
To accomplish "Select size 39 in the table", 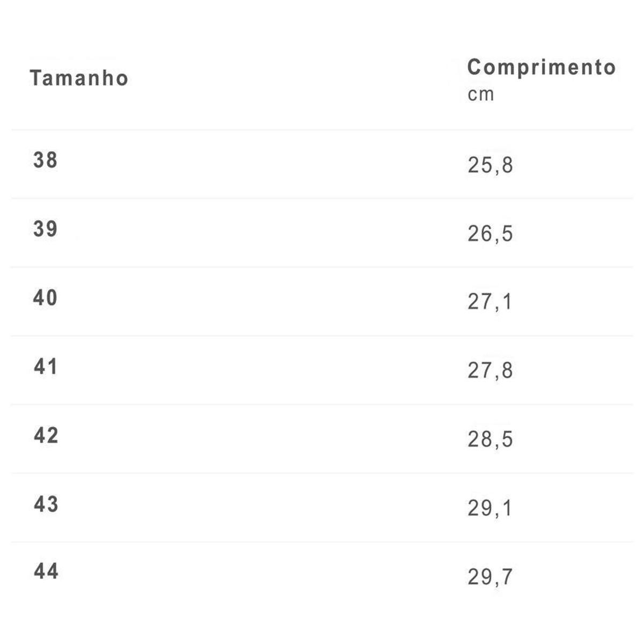I will coord(45,229).
